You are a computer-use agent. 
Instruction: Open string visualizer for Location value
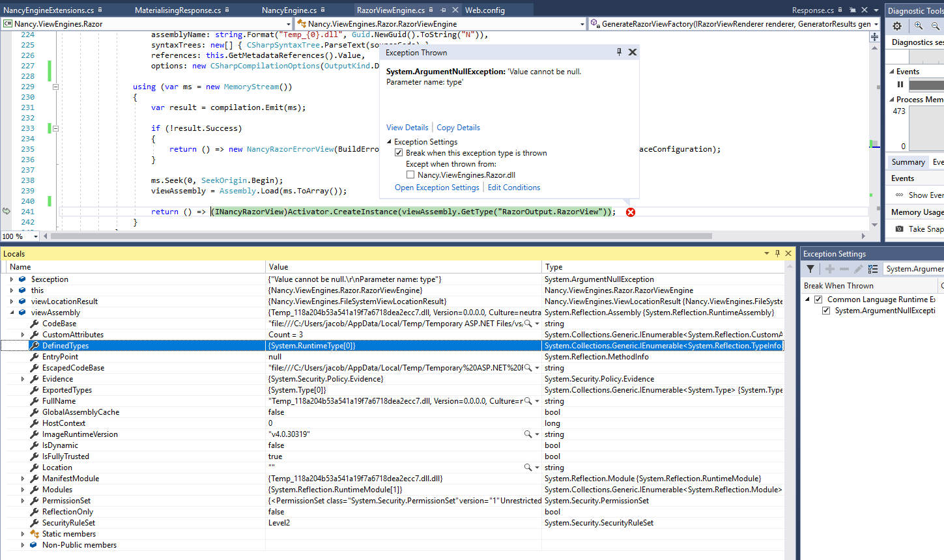[x=528, y=468]
